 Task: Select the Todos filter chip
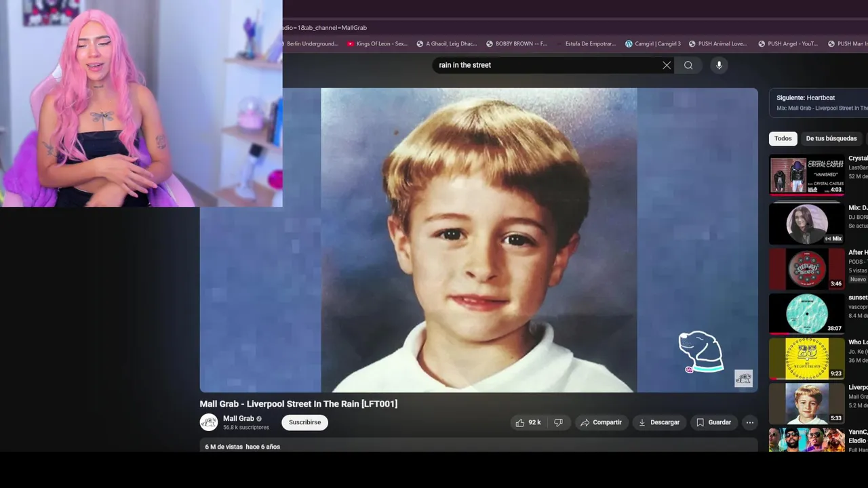[x=783, y=138]
